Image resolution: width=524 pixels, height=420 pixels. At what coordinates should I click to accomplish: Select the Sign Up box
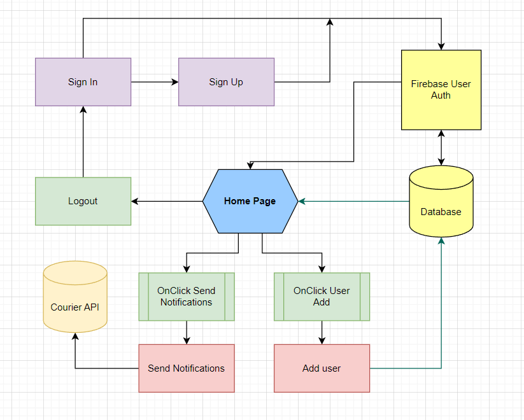[x=226, y=82]
